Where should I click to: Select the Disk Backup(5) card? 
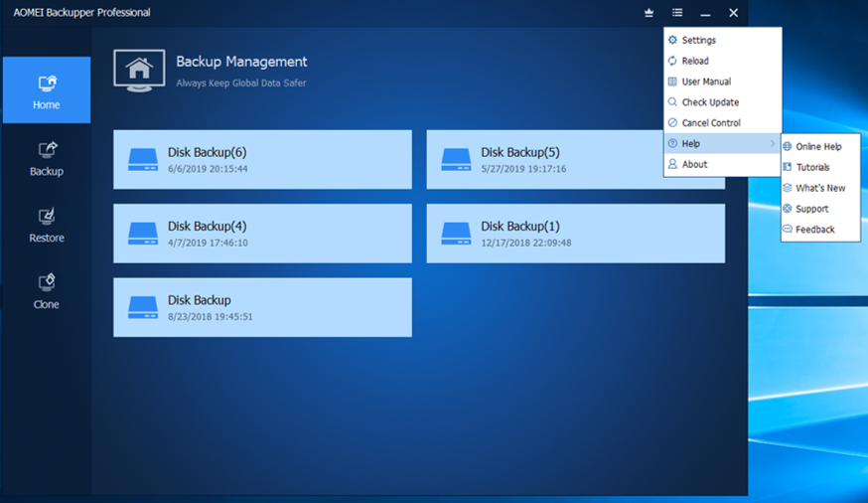tap(545, 159)
